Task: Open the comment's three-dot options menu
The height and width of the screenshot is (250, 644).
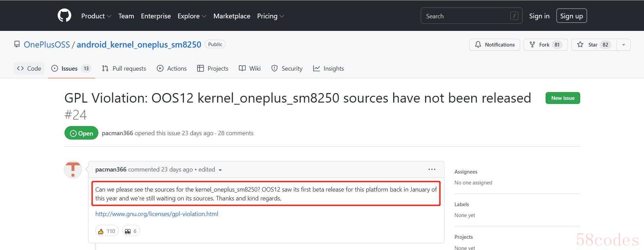Action: (432, 169)
